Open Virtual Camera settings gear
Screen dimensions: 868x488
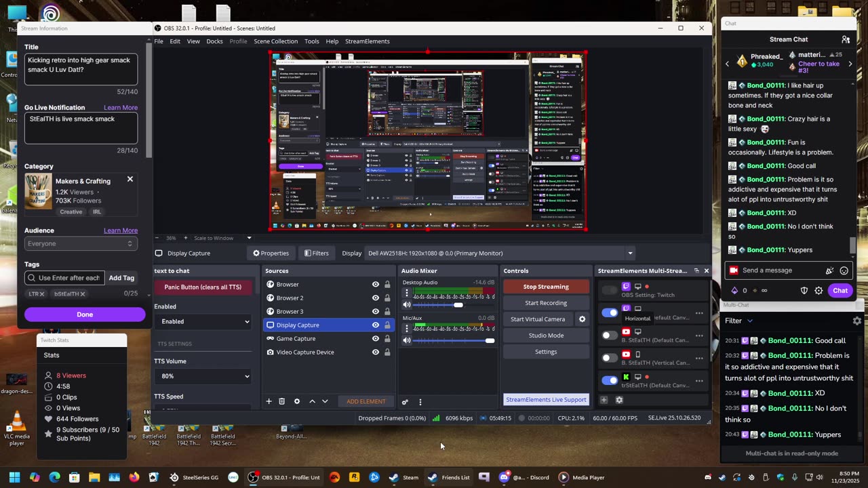(582, 319)
